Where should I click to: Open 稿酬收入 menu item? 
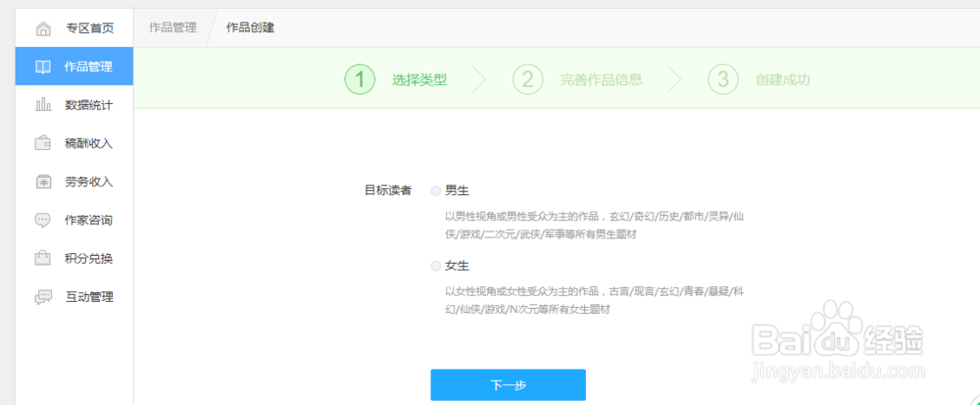click(74, 143)
